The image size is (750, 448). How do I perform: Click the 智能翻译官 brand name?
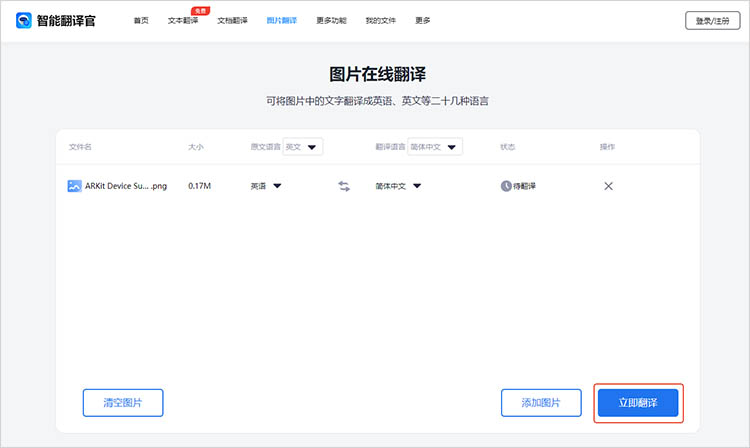(x=66, y=21)
